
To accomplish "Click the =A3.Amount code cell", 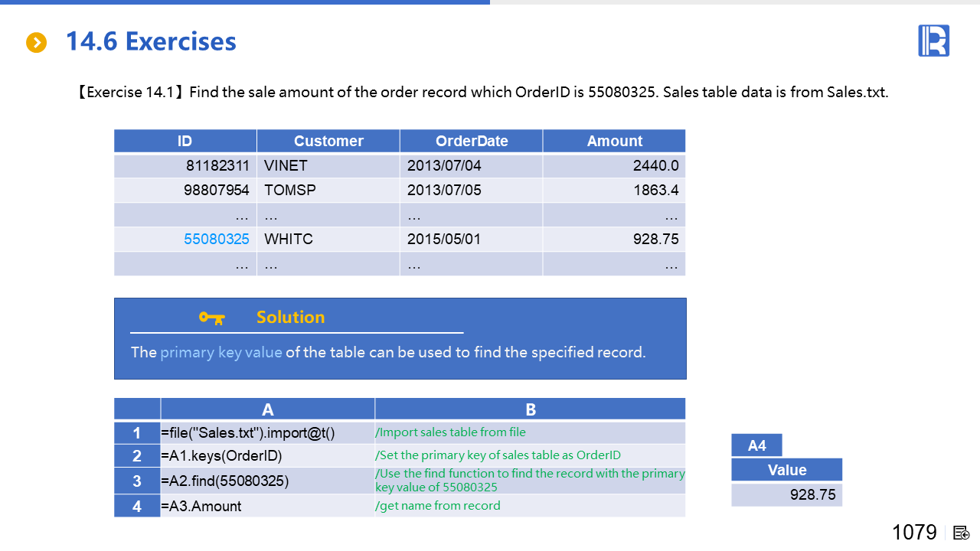I will coord(267,506).
